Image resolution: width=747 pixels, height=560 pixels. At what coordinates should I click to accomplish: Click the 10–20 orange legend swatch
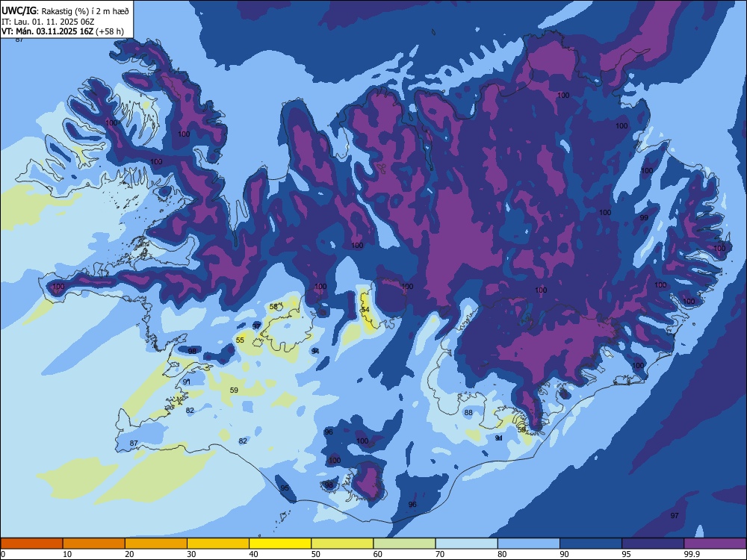(94, 544)
